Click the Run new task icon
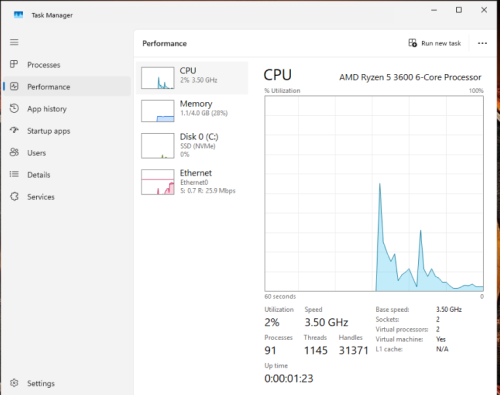This screenshot has height=395, width=500. 413,43
